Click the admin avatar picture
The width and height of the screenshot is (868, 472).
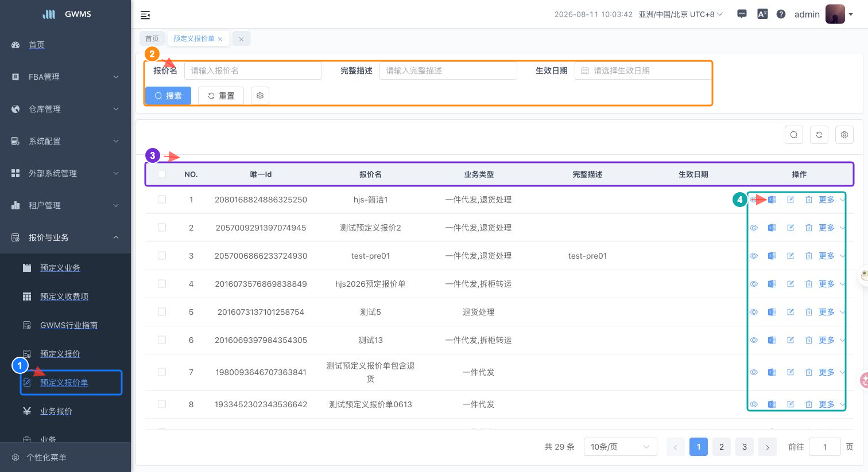point(835,14)
